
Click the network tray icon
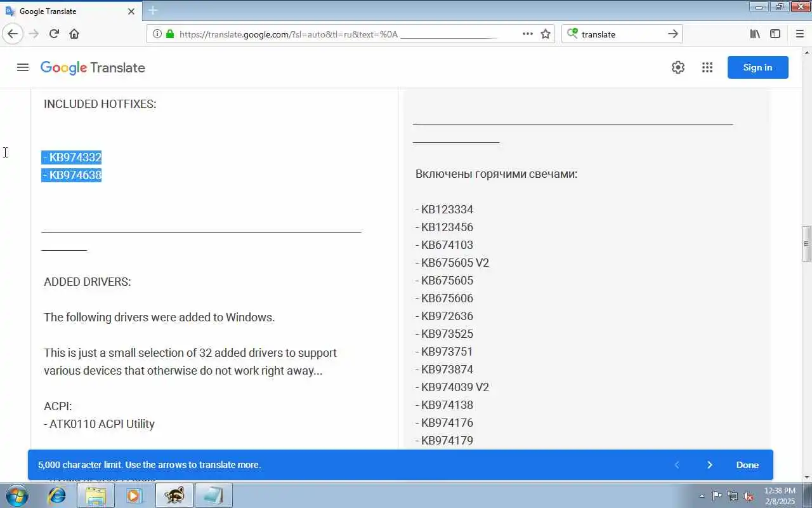[x=733, y=496]
